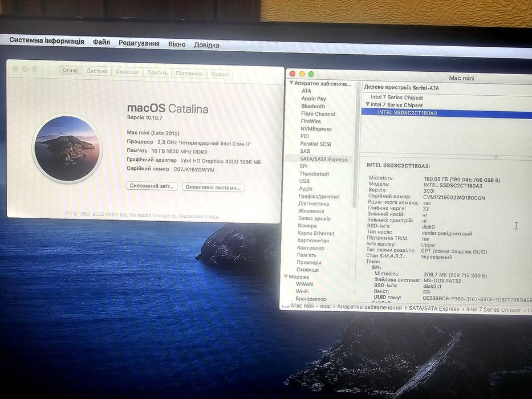532x399 pixels.
Task: Select Parallel SCSI in sidebar
Action: click(315, 144)
